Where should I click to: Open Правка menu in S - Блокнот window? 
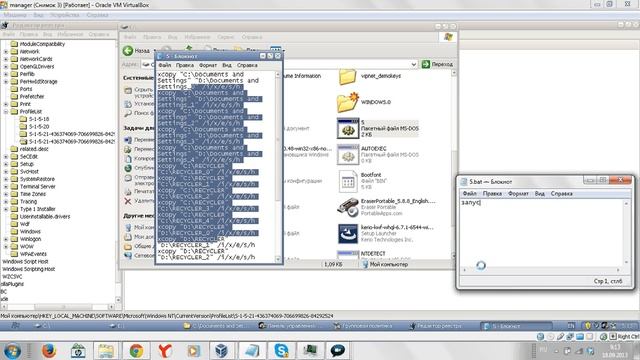pyautogui.click(x=184, y=65)
